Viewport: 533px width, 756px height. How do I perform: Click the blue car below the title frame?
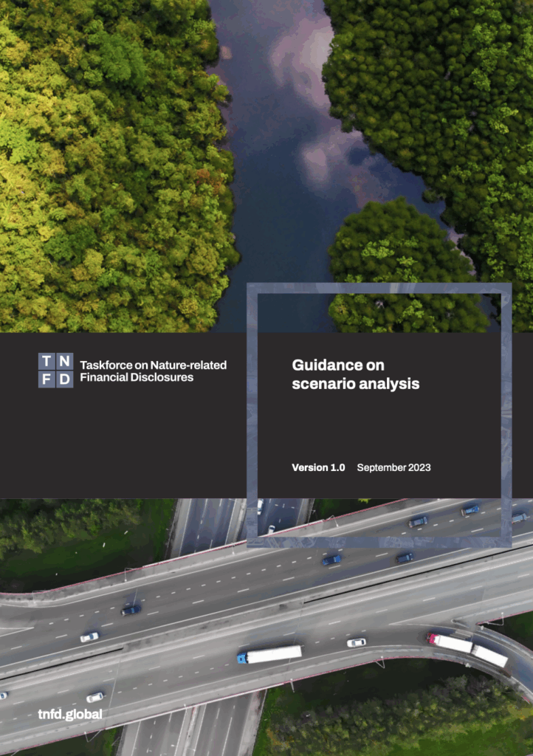coord(331,560)
